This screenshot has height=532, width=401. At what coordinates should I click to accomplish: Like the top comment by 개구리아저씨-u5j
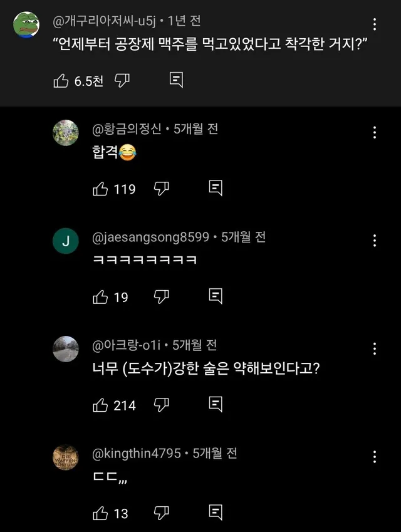[61, 80]
